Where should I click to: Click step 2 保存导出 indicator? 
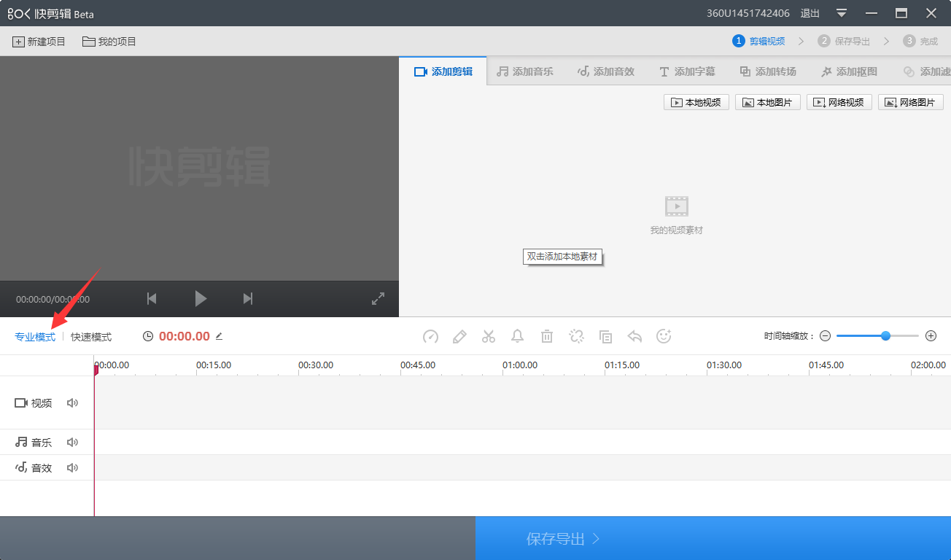pos(845,41)
